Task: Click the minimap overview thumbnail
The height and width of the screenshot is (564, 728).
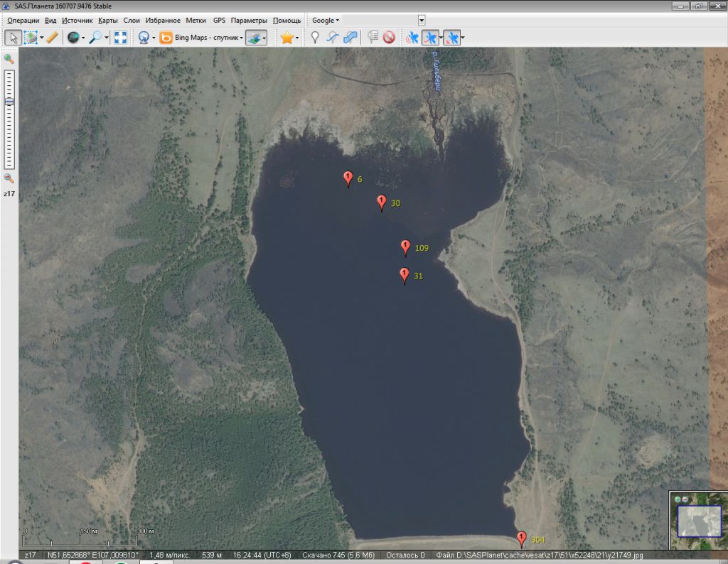Action: point(700,521)
